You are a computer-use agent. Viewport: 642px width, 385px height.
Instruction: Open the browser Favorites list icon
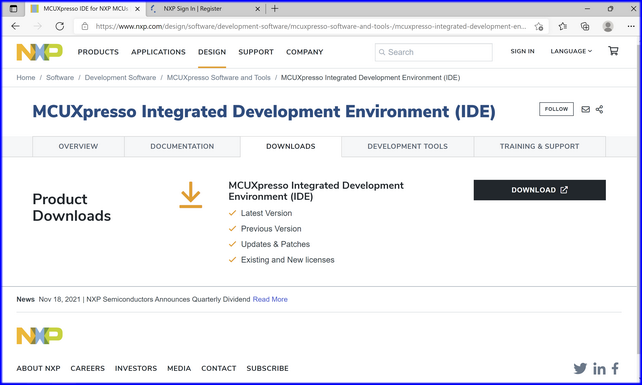click(563, 26)
